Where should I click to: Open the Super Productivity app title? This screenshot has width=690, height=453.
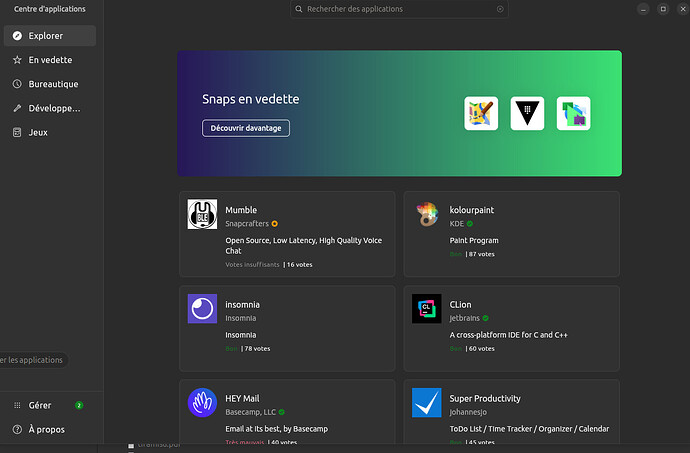tap(485, 398)
